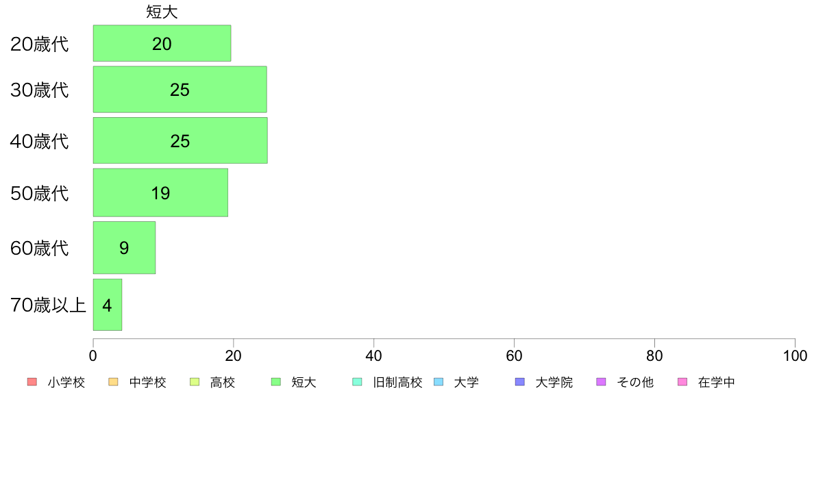The image size is (814, 504).
Task: Click the 短大 column title above bars
Action: point(162,12)
